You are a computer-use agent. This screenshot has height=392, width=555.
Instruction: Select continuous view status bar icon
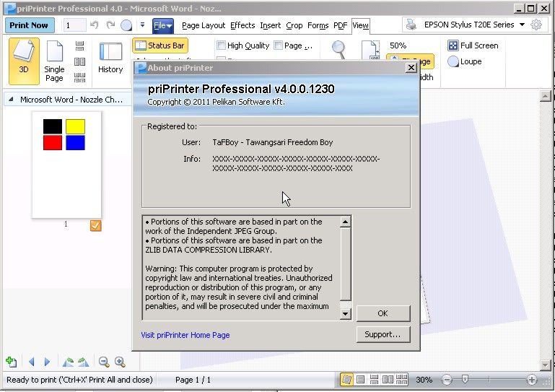(x=374, y=380)
